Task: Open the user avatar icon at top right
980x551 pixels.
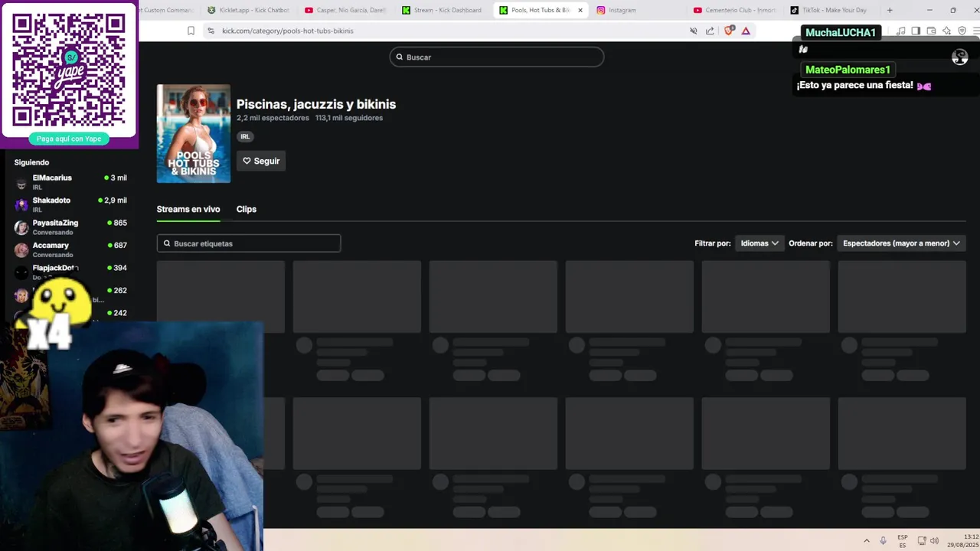Action: point(959,57)
